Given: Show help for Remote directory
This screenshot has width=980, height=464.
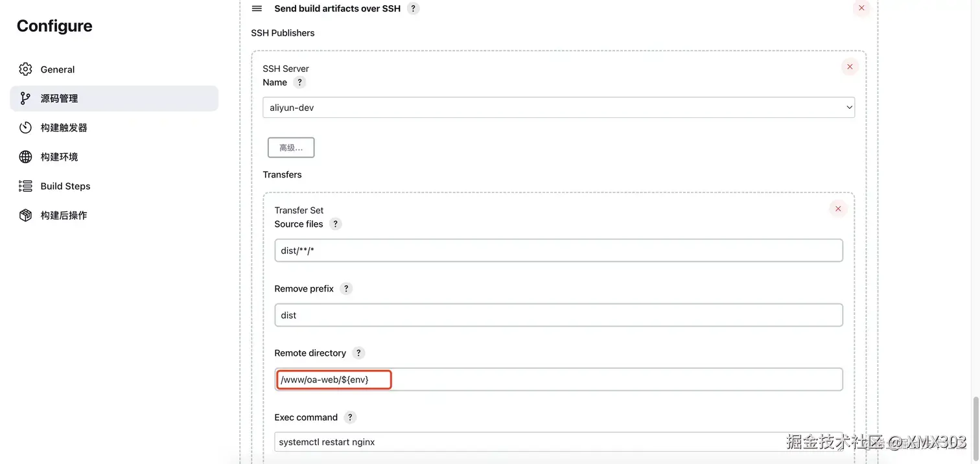Looking at the screenshot, I should click(x=358, y=353).
